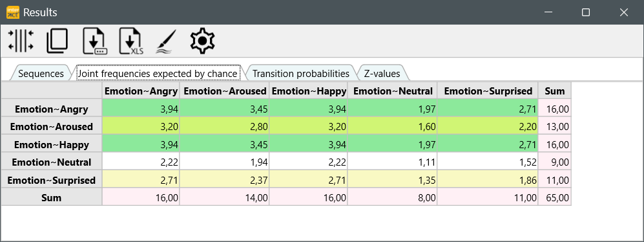Click the Sum column header
The image size is (644, 242).
click(x=554, y=91)
